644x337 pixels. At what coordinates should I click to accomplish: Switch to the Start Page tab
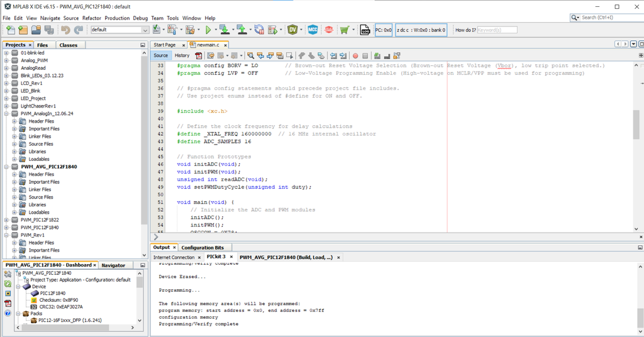[164, 45]
